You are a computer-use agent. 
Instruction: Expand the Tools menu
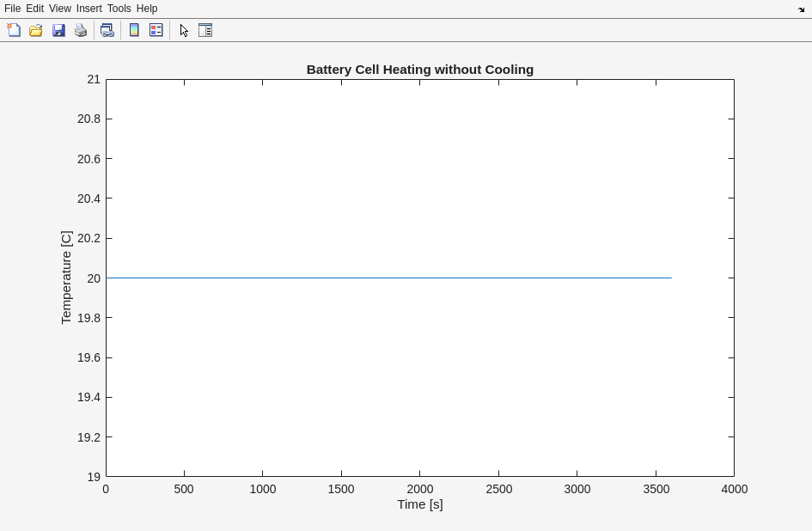tap(119, 9)
